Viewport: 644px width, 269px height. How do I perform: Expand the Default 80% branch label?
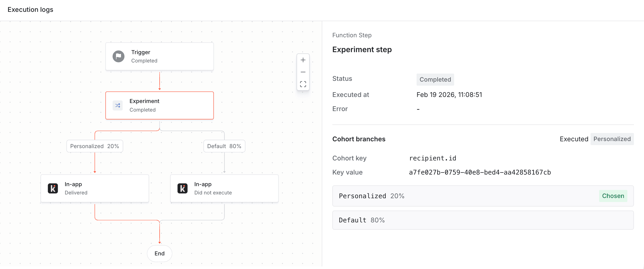point(224,146)
